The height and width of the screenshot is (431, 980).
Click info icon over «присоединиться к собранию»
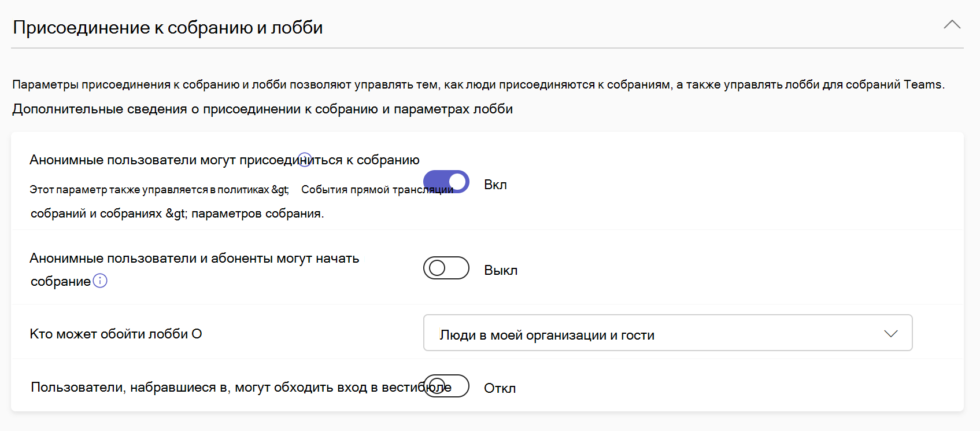[305, 160]
